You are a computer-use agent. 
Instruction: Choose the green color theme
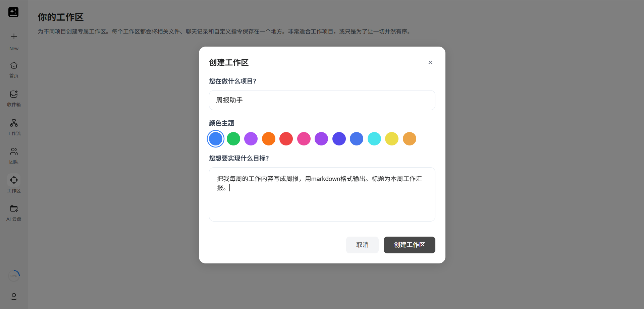(x=233, y=139)
